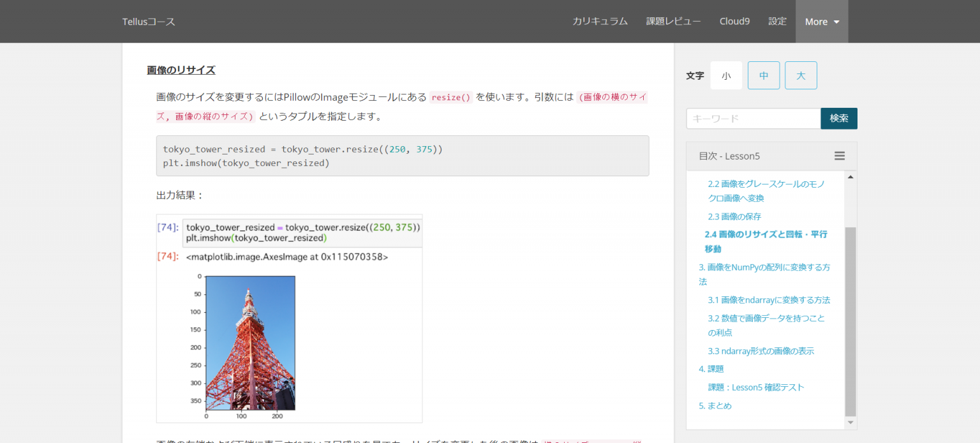This screenshot has height=443, width=980.
Task: Focus the キーワード search field
Action: 754,119
